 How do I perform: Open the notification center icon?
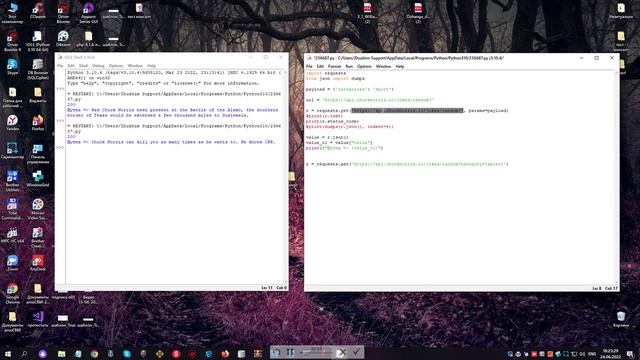point(631,353)
